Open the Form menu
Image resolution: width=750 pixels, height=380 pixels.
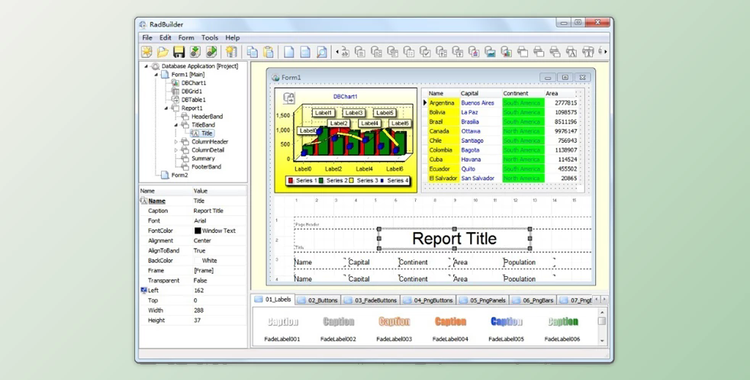pyautogui.click(x=186, y=38)
